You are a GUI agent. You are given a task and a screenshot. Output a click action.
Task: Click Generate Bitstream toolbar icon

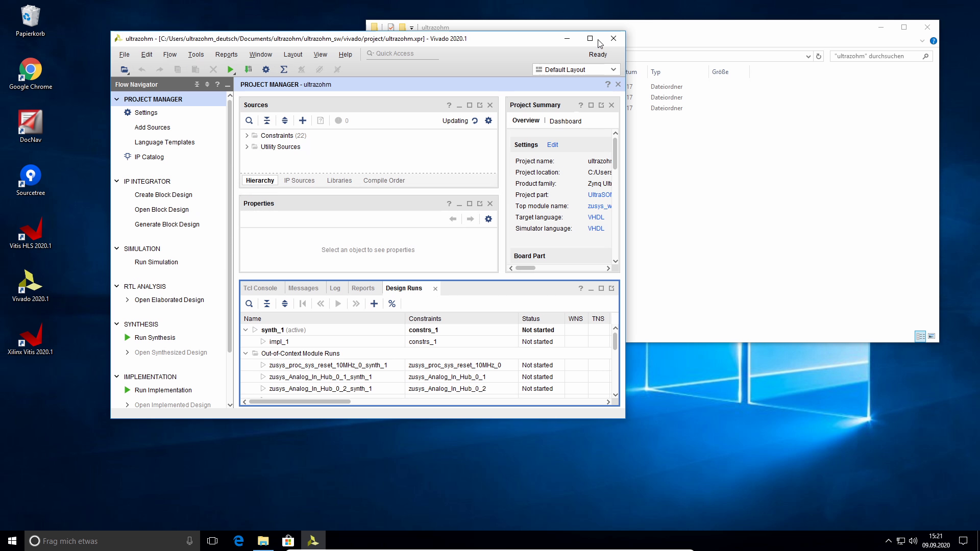click(248, 70)
